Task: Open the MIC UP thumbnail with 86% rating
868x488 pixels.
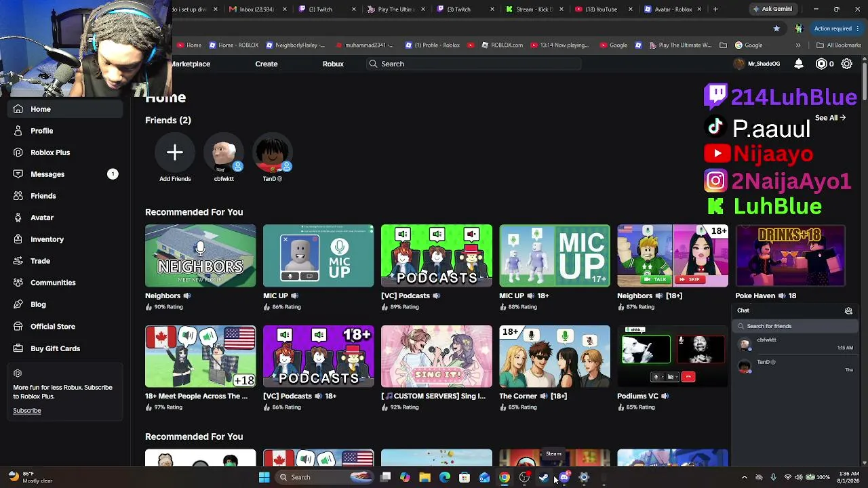Action: pos(319,256)
